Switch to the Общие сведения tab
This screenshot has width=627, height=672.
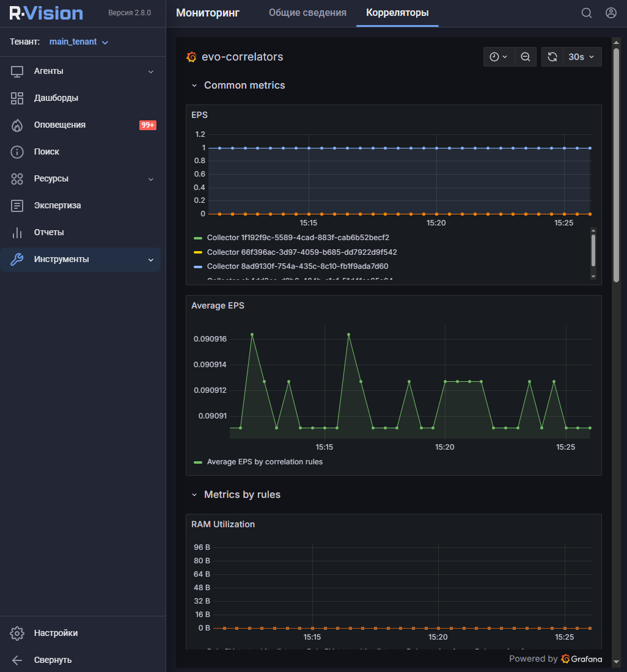tap(307, 13)
